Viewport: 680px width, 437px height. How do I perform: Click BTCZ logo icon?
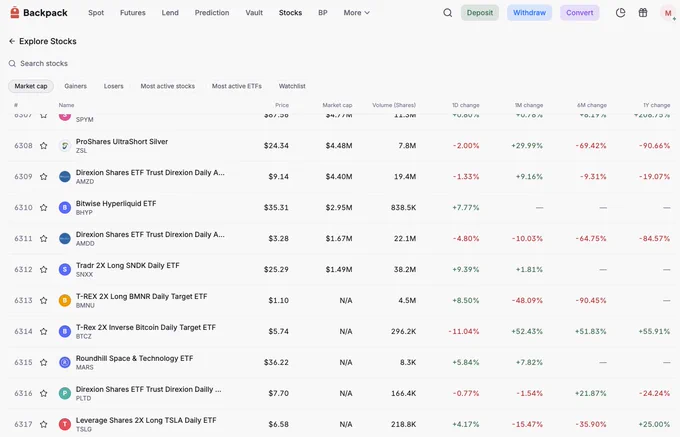65,332
